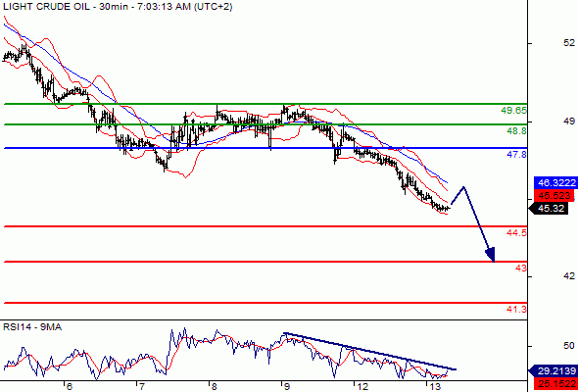578x392 pixels.
Task: Select the 47.8 blue pivot level label
Action: 516,155
